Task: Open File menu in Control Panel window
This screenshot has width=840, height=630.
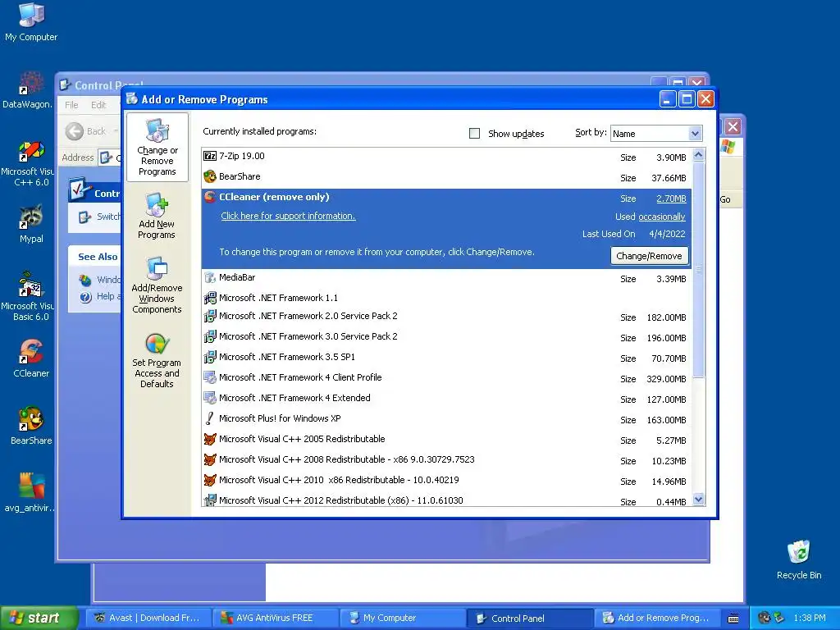Action: 71,105
